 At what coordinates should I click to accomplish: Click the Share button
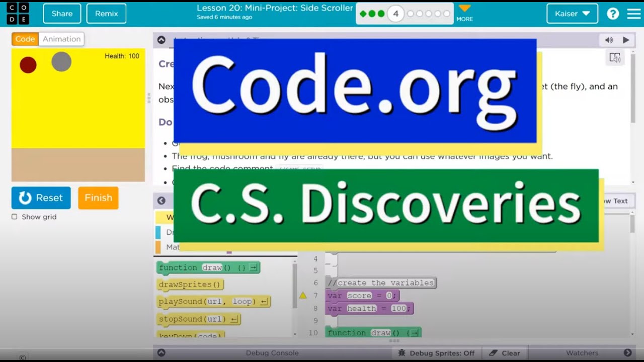62,14
